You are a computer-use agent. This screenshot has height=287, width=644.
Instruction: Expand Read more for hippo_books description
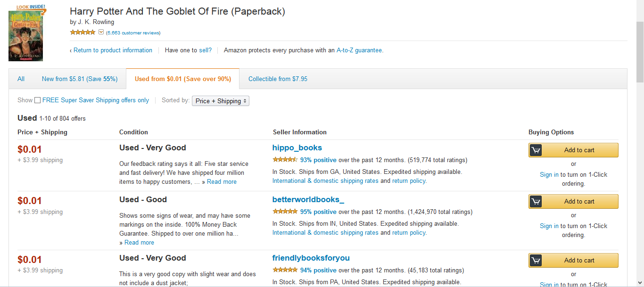click(x=222, y=182)
